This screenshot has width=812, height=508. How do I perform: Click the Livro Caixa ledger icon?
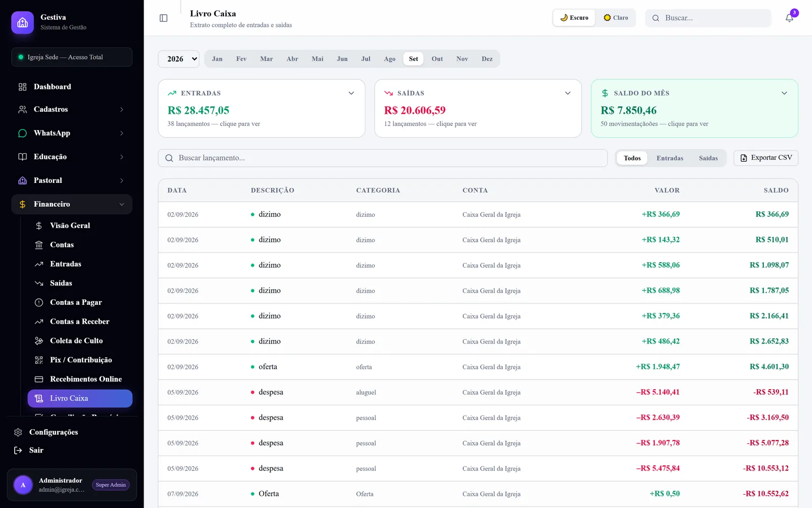[x=39, y=398]
